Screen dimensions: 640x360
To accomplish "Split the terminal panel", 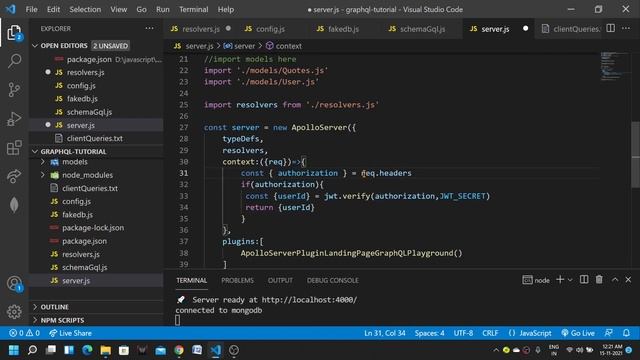I will click(x=584, y=280).
